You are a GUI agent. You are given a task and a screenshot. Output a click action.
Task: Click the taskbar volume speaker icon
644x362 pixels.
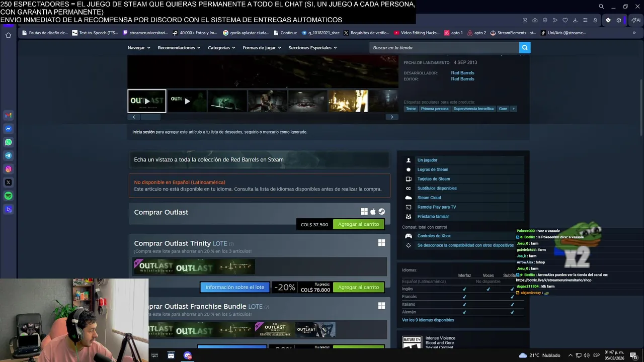[x=586, y=355]
